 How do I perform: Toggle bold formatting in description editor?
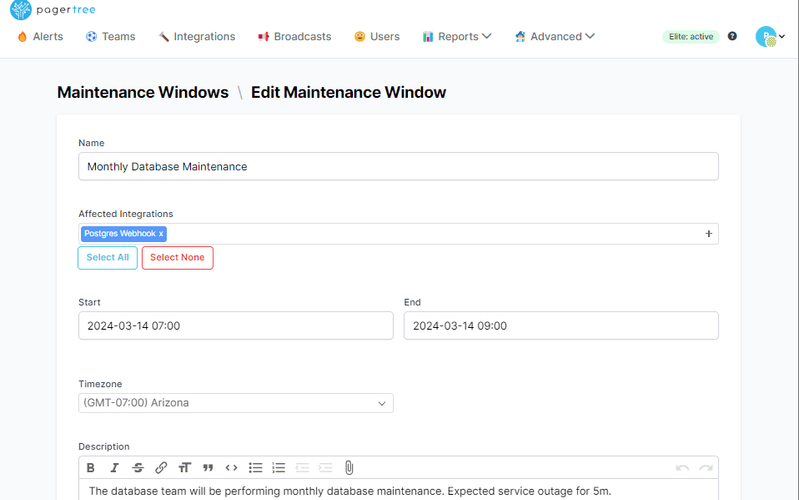pos(91,467)
